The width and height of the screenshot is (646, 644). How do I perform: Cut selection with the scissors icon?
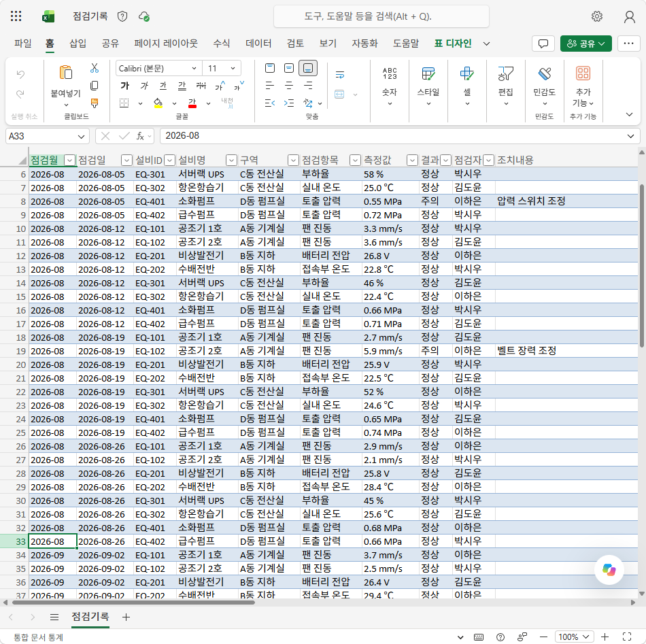[x=95, y=68]
